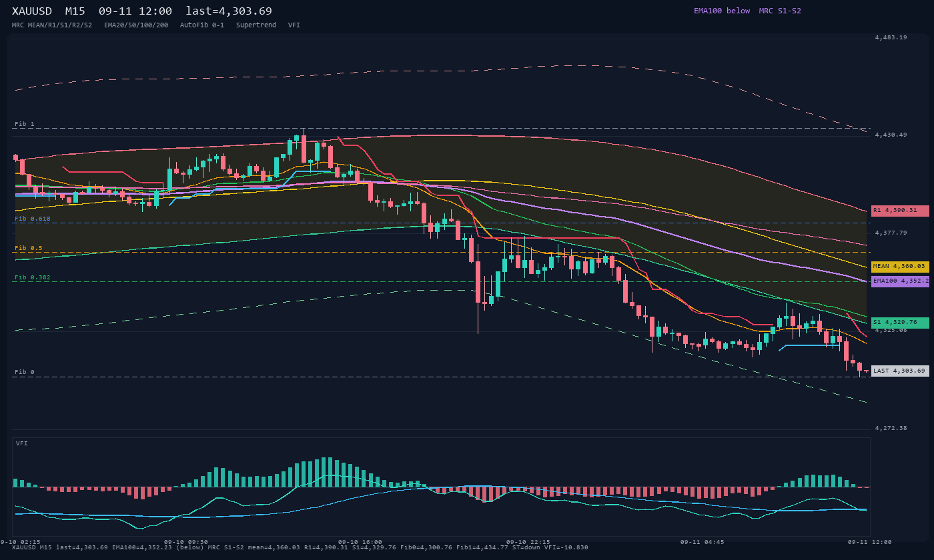This screenshot has height=560, width=934.
Task: Click the 09-11 04:45 time axis label
Action: 703,542
